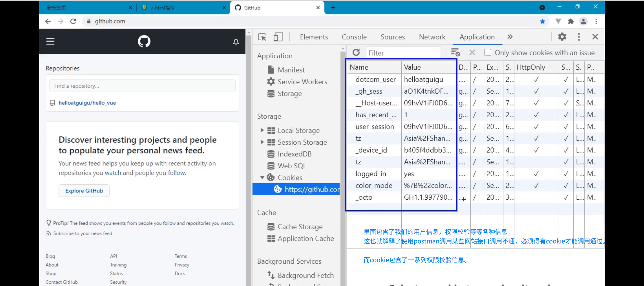Viewport: 644px width, 286px height.
Task: Open the browser extensions puzzle icon
Action: pos(571,21)
